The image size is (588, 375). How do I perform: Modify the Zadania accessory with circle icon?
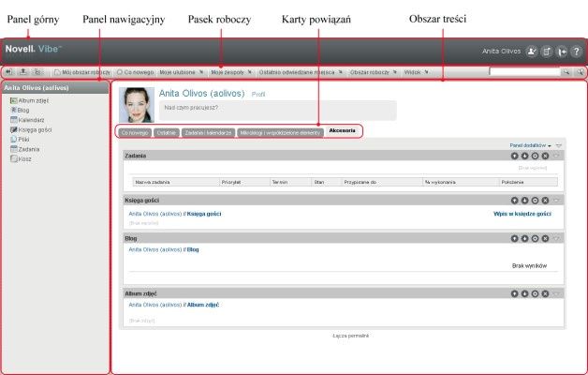click(x=536, y=156)
